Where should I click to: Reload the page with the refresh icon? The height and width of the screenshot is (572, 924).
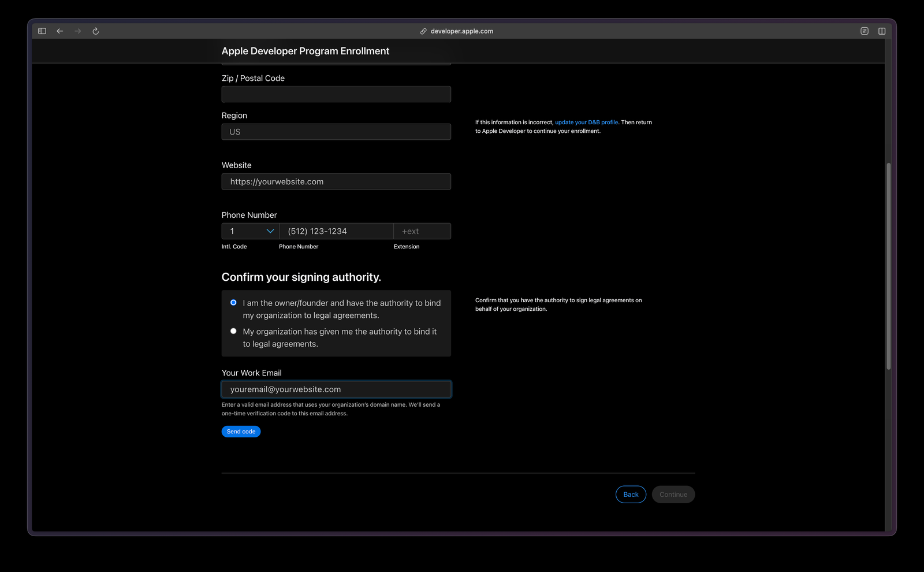pyautogui.click(x=96, y=31)
